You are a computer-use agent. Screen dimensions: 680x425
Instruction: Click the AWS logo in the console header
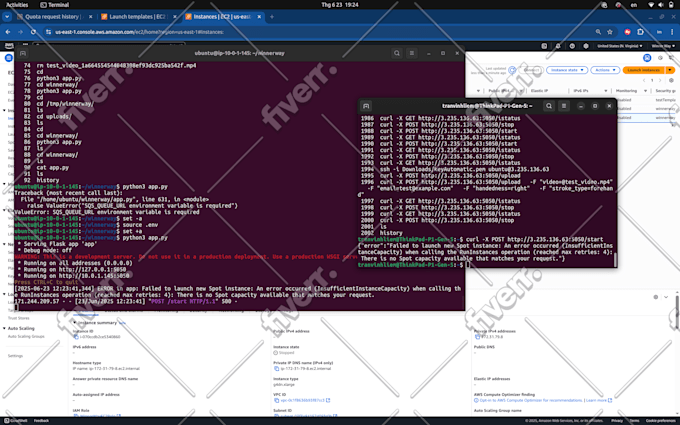9,46
